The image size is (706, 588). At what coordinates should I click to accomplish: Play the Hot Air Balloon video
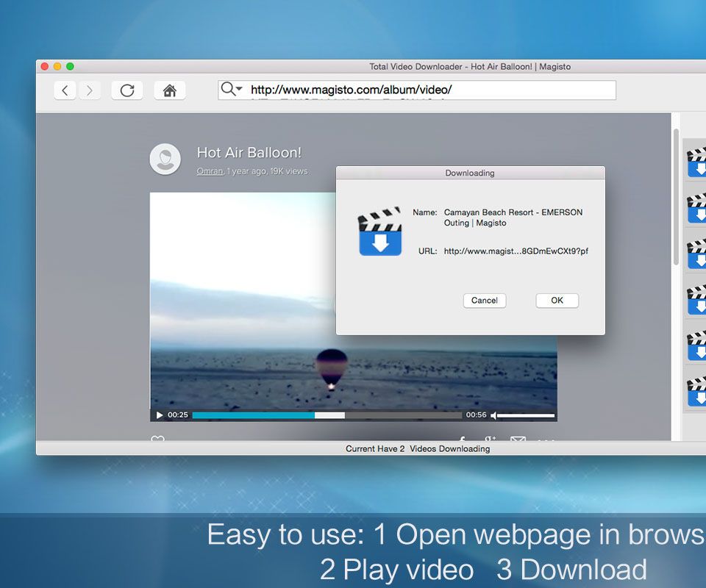point(159,415)
